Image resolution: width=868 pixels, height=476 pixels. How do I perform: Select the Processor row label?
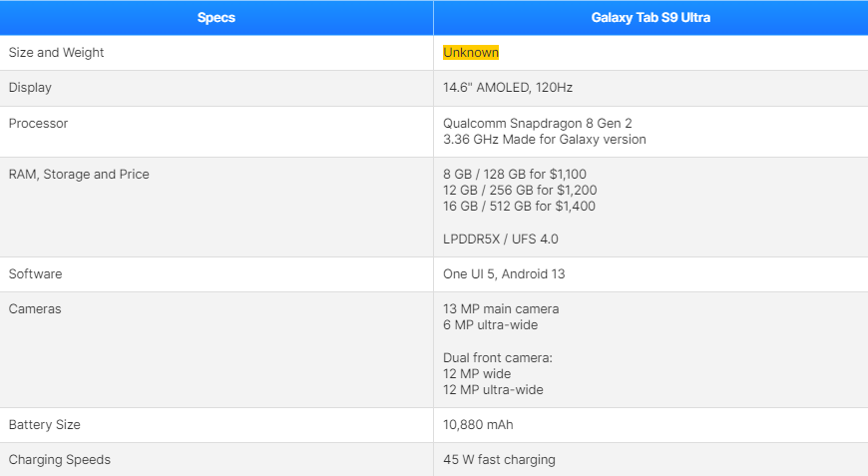click(x=38, y=124)
